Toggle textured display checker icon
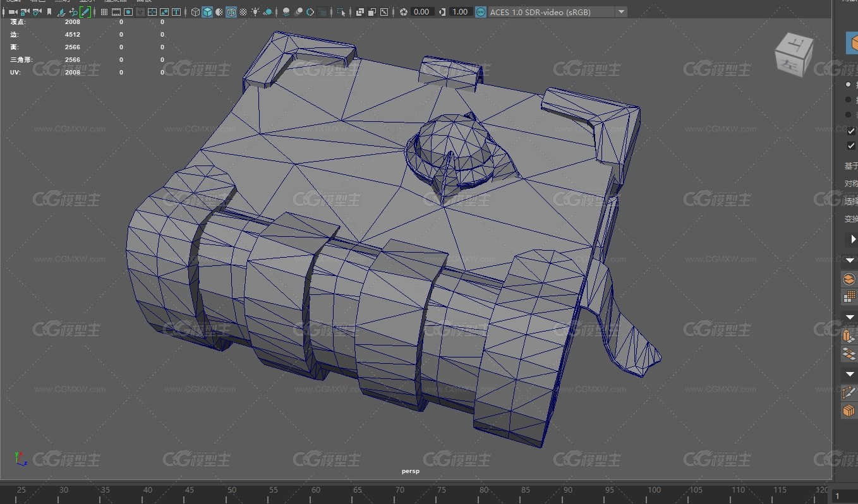This screenshot has width=858, height=504. pyautogui.click(x=243, y=12)
